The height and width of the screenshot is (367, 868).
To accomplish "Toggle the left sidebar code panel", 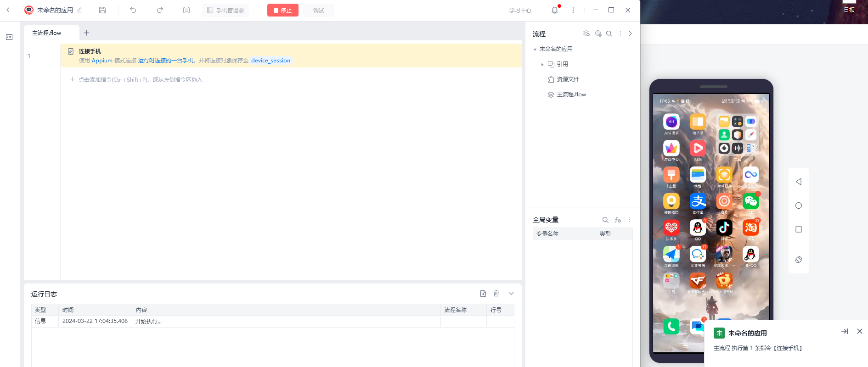I will point(9,37).
